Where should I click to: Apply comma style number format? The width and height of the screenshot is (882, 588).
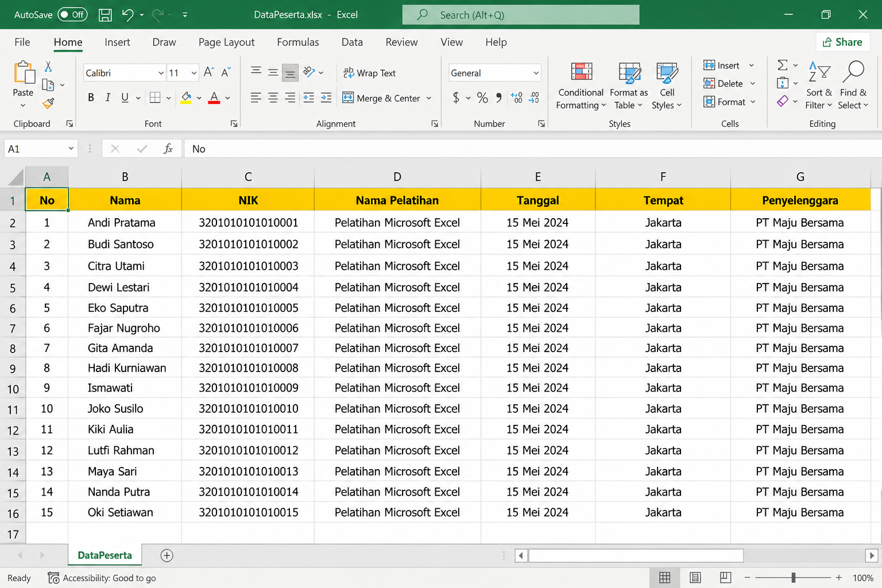pos(498,98)
